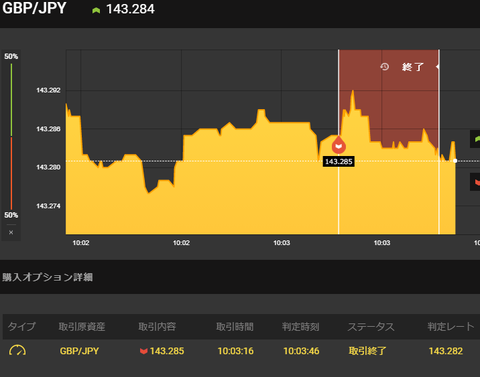This screenshot has height=377, width=480.
Task: Click the green up arrow beside 143.284
Action: [96, 11]
